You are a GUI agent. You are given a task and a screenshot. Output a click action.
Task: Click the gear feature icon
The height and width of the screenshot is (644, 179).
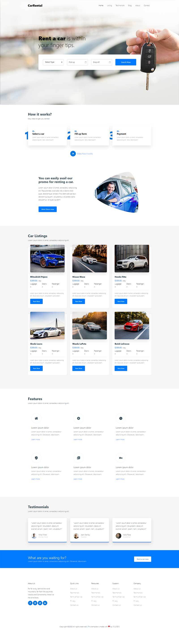78,418
